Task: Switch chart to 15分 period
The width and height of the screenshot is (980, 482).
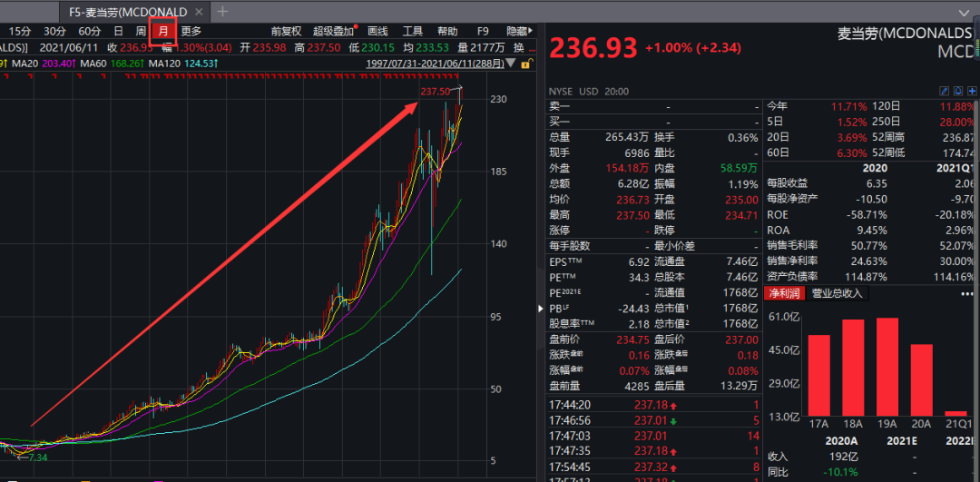Action: pyautogui.click(x=19, y=31)
